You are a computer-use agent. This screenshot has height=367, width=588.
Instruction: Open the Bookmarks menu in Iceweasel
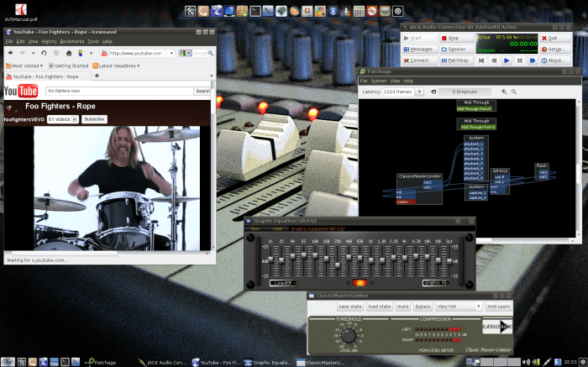tap(71, 40)
